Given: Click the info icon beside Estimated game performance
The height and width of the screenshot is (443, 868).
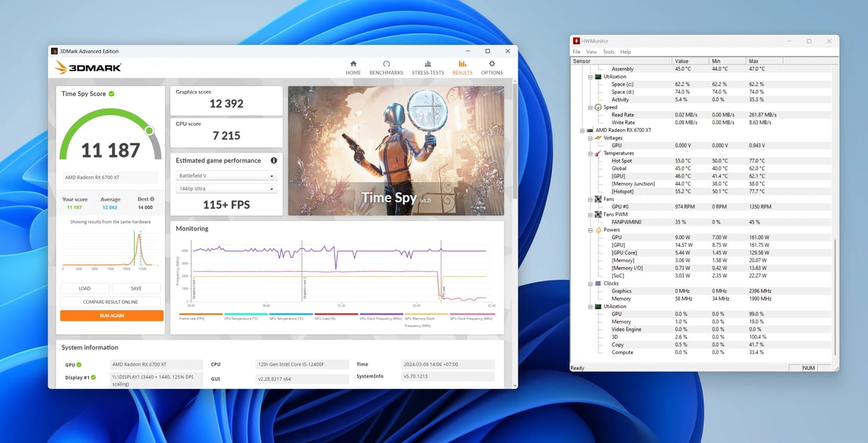Looking at the screenshot, I should [274, 160].
